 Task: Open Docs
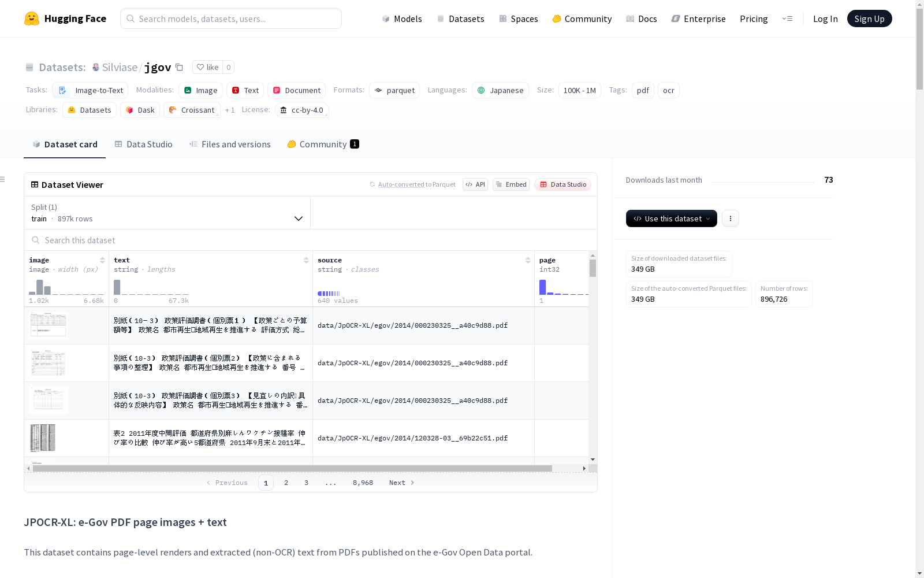coord(642,18)
